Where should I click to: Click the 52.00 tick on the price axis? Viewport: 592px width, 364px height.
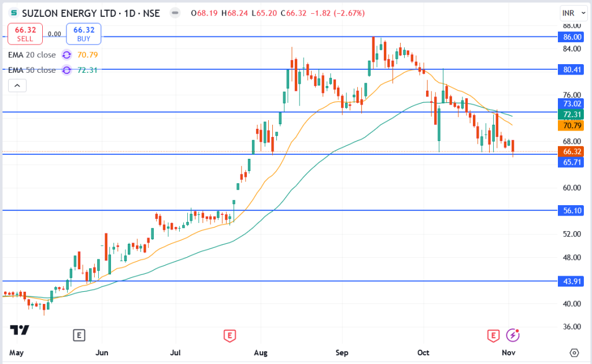[x=572, y=234]
